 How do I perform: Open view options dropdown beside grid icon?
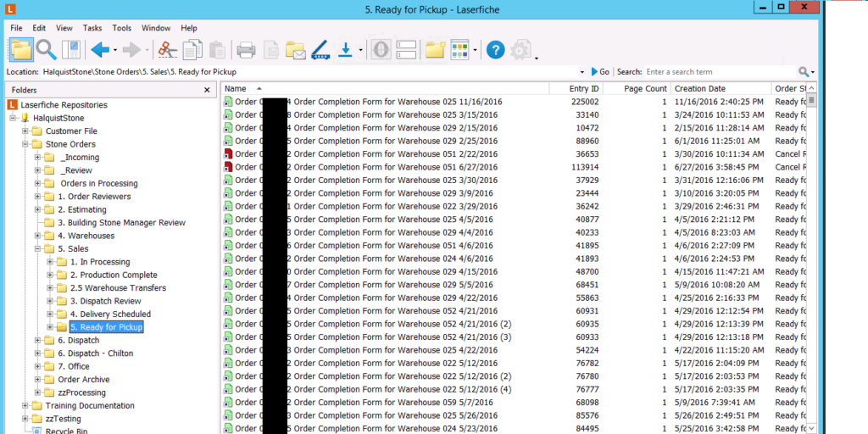click(x=476, y=50)
